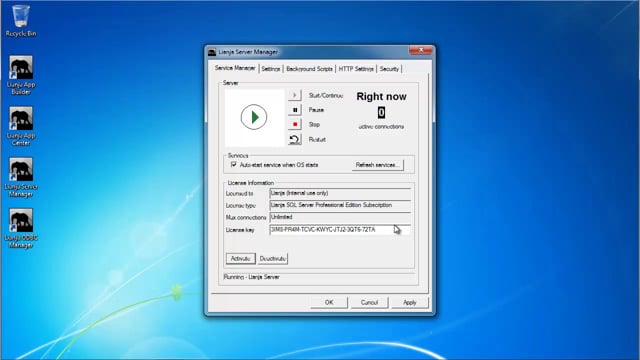The height and width of the screenshot is (360, 640).
Task: Click the Refresh services button
Action: [x=378, y=165]
